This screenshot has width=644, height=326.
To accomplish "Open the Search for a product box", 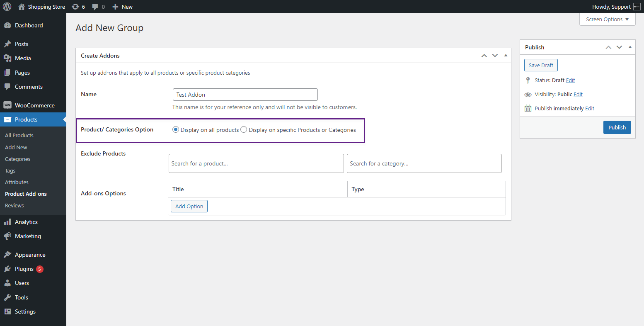I will [x=256, y=163].
